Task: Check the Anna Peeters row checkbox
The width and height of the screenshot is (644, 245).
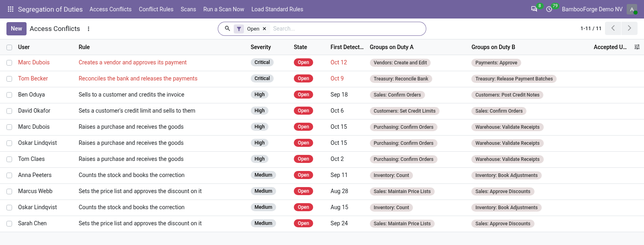Action: pos(9,175)
